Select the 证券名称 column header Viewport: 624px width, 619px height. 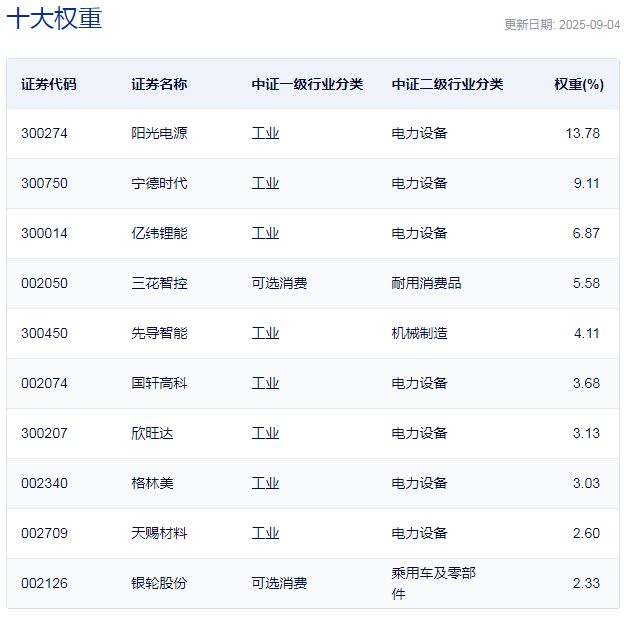(x=159, y=84)
